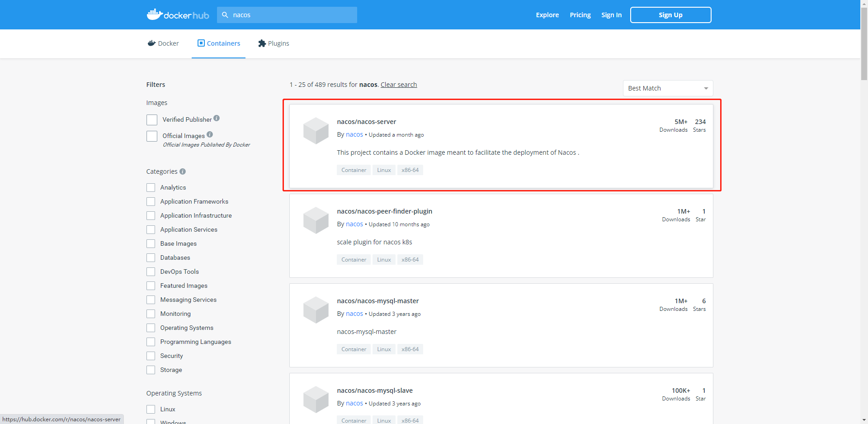Click the 'scale plugin for nacos k8s' description
This screenshot has width=868, height=424.
(x=374, y=242)
